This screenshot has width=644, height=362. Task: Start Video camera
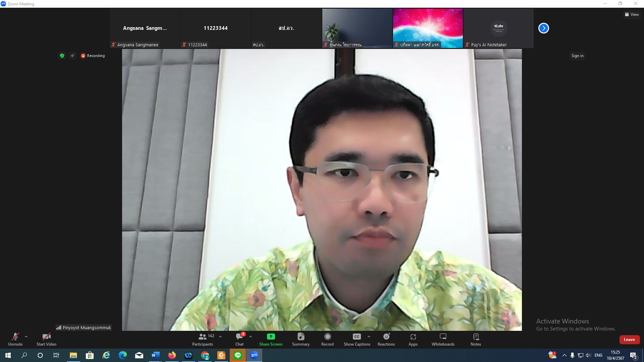(46, 339)
